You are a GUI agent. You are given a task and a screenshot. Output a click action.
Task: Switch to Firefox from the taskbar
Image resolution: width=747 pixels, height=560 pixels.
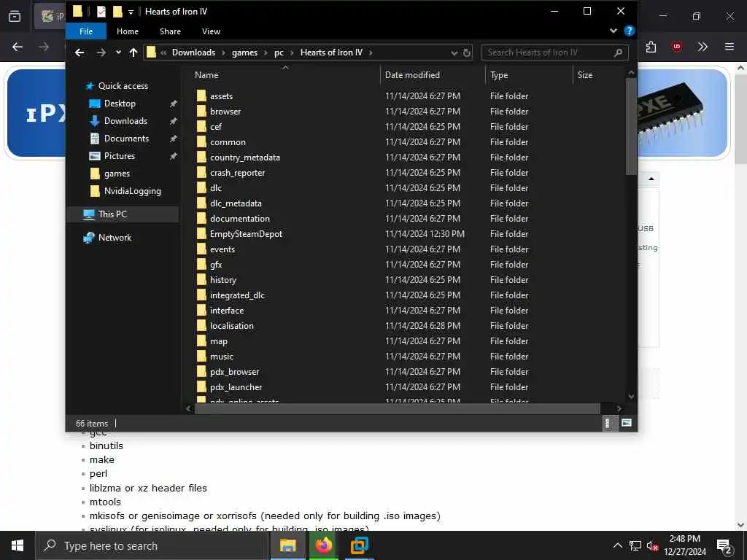click(323, 545)
